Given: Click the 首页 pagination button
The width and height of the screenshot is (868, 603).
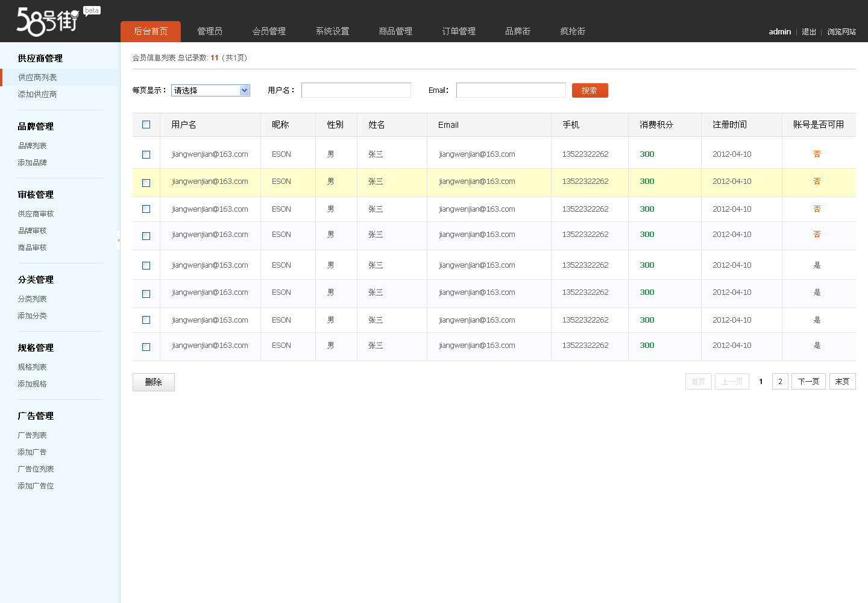Looking at the screenshot, I should [x=699, y=382].
